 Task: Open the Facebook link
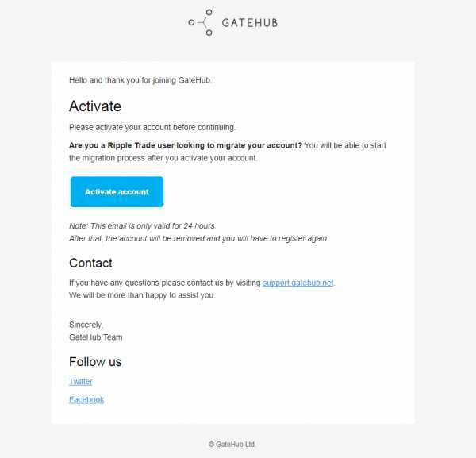(86, 400)
